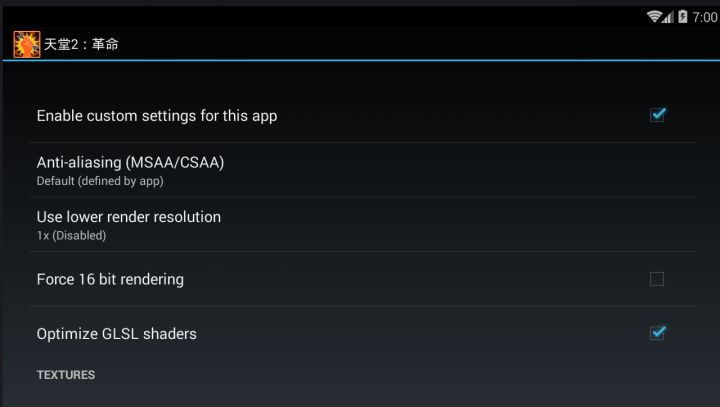Tap the blank area below TEXTURES header
The width and height of the screenshot is (720, 407).
(x=363, y=396)
